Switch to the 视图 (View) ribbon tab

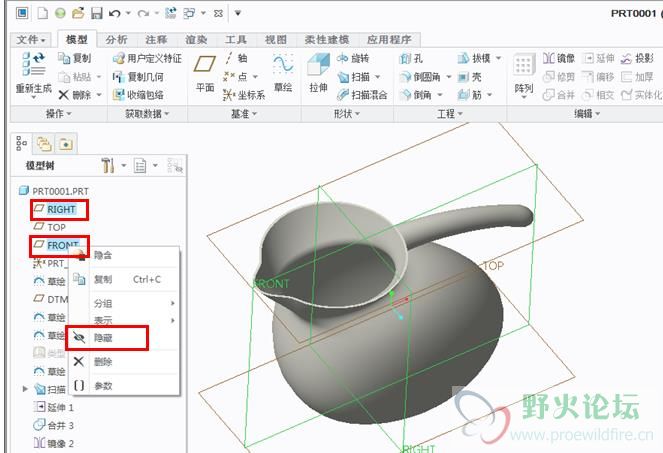click(276, 40)
